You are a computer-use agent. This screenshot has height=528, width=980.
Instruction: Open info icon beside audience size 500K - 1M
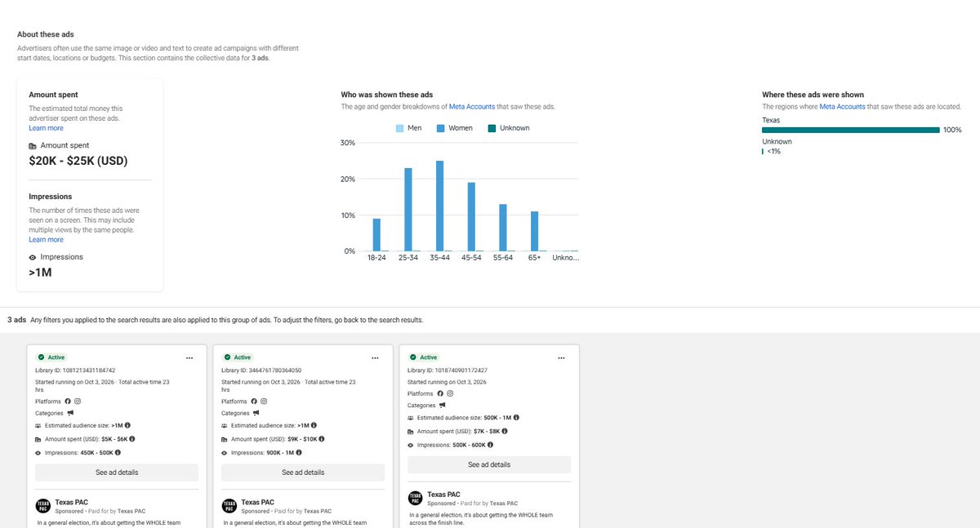[x=517, y=417]
